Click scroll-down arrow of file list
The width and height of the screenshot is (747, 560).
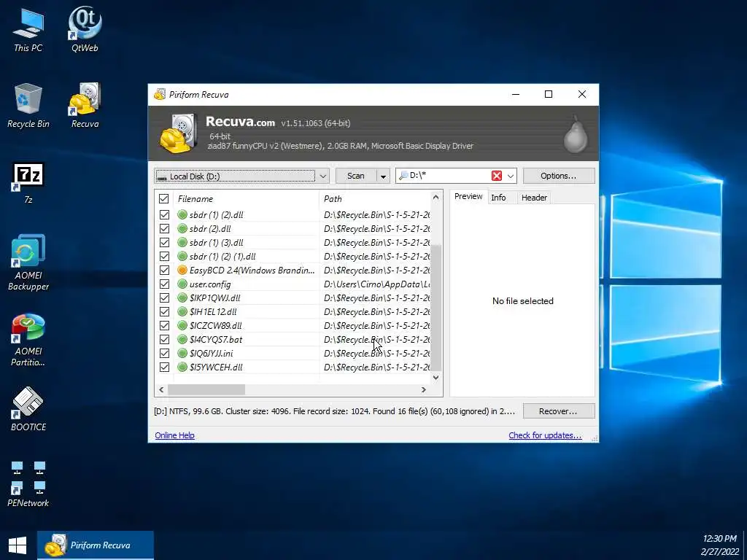point(436,377)
